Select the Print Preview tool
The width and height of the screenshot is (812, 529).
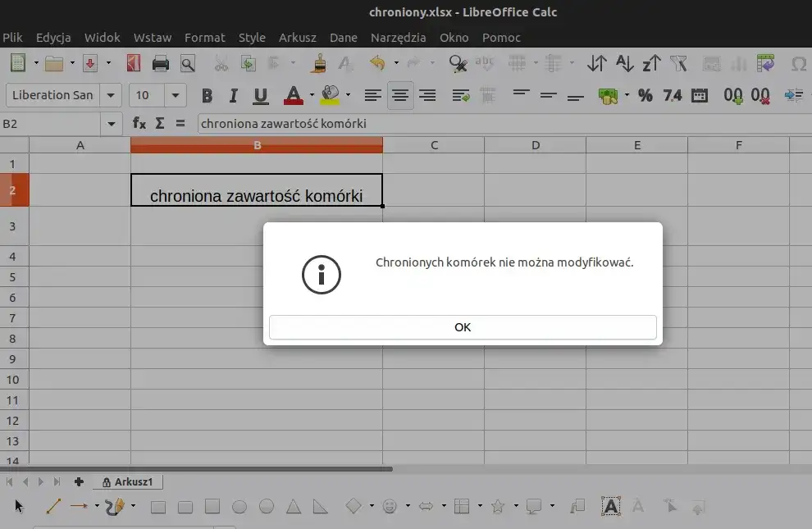click(186, 63)
